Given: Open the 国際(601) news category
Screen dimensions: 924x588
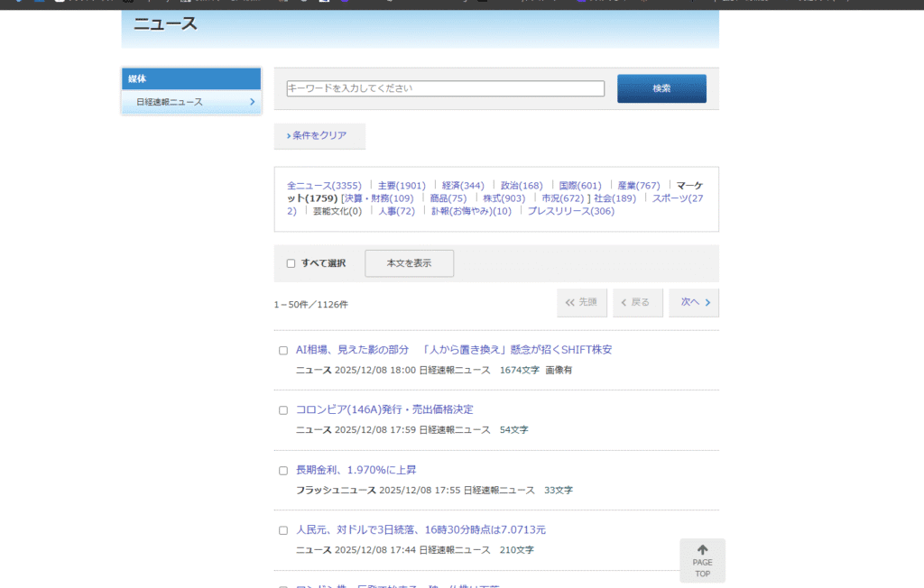Looking at the screenshot, I should 579,185.
